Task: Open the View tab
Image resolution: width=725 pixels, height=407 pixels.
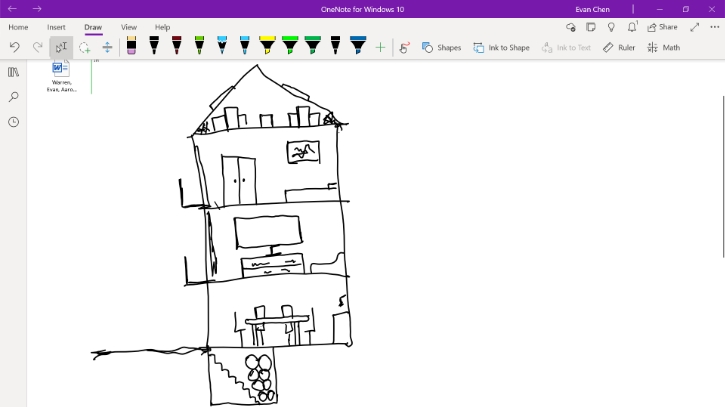Action: tap(129, 27)
